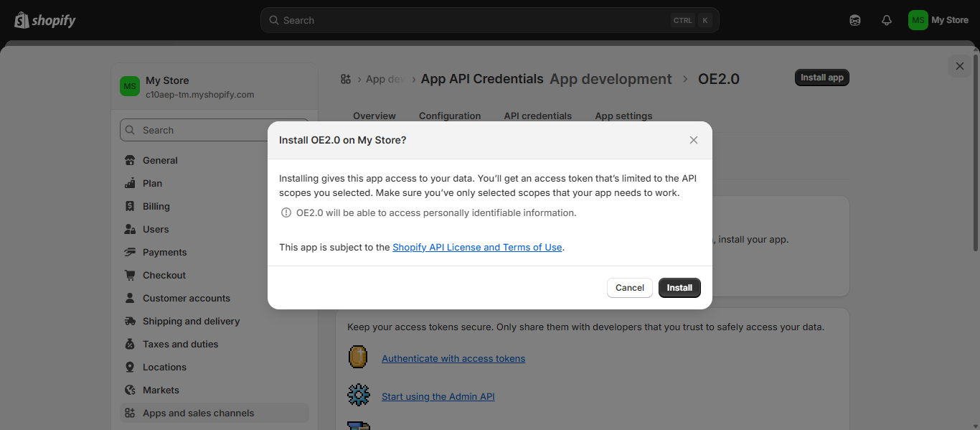The width and height of the screenshot is (980, 430).
Task: Click the Apps grid breadcrumb icon
Action: pyautogui.click(x=346, y=79)
